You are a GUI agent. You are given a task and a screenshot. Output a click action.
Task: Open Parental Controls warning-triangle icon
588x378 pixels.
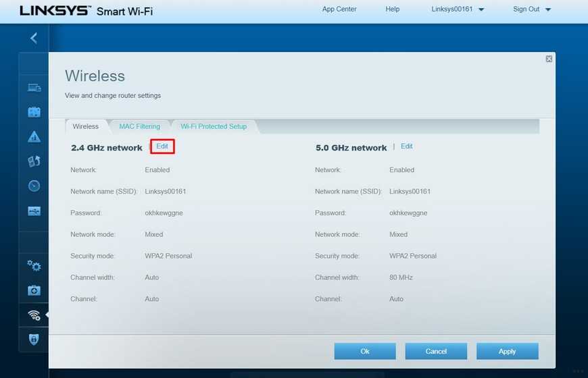(34, 137)
